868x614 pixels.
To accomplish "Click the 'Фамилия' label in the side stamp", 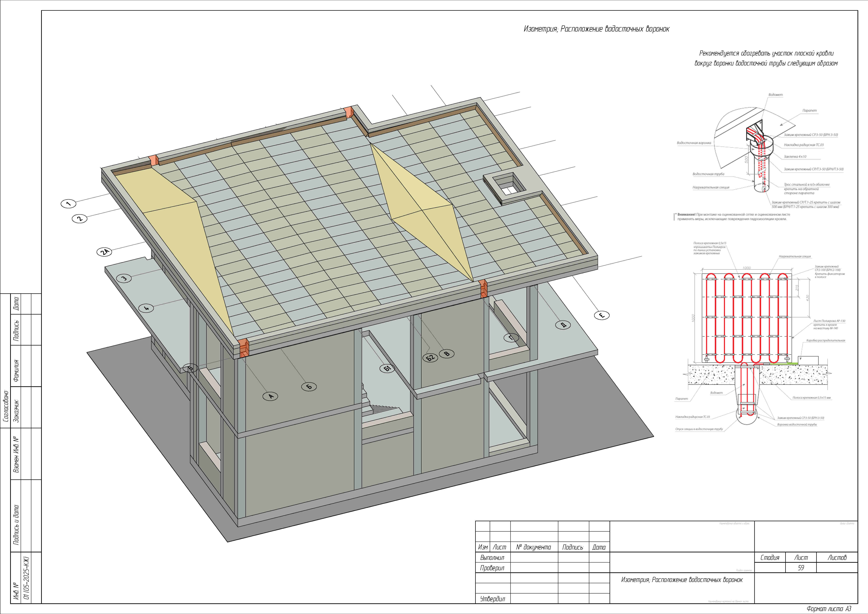I will point(16,370).
